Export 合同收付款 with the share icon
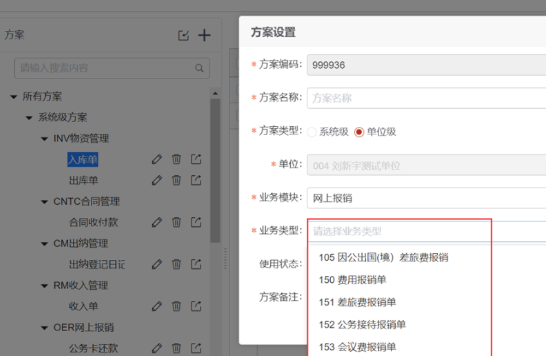546x360 pixels. (196, 222)
